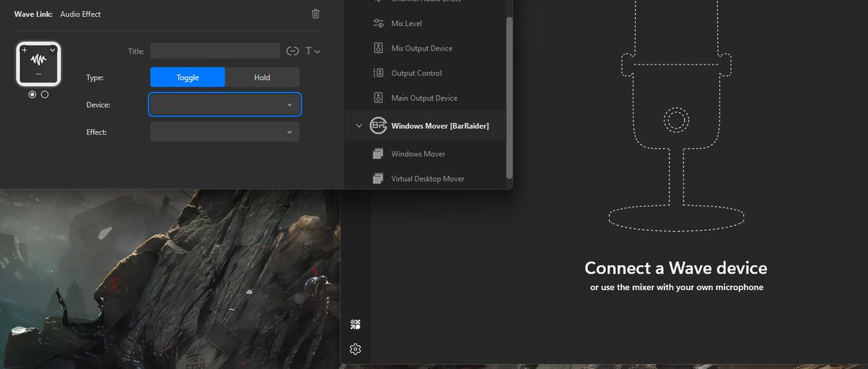Click the 'Wave Link:' header label

click(x=33, y=14)
